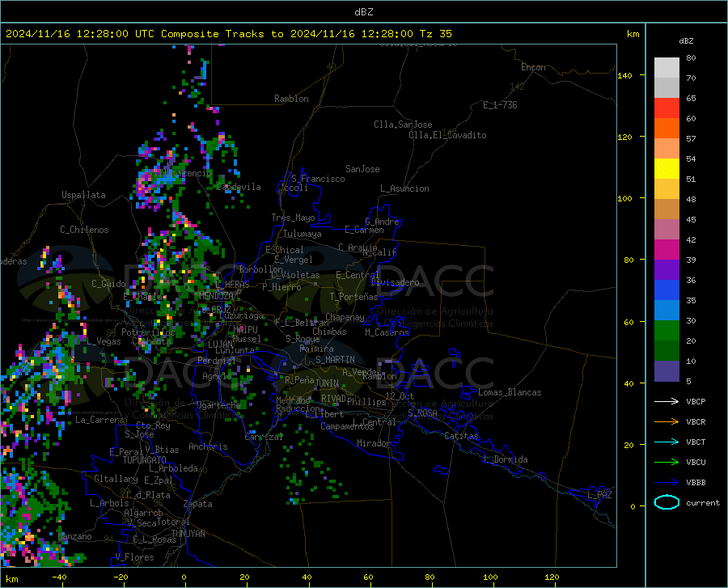728x588 pixels.
Task: Click the 'La_Carrera' map label
Action: 99,420
